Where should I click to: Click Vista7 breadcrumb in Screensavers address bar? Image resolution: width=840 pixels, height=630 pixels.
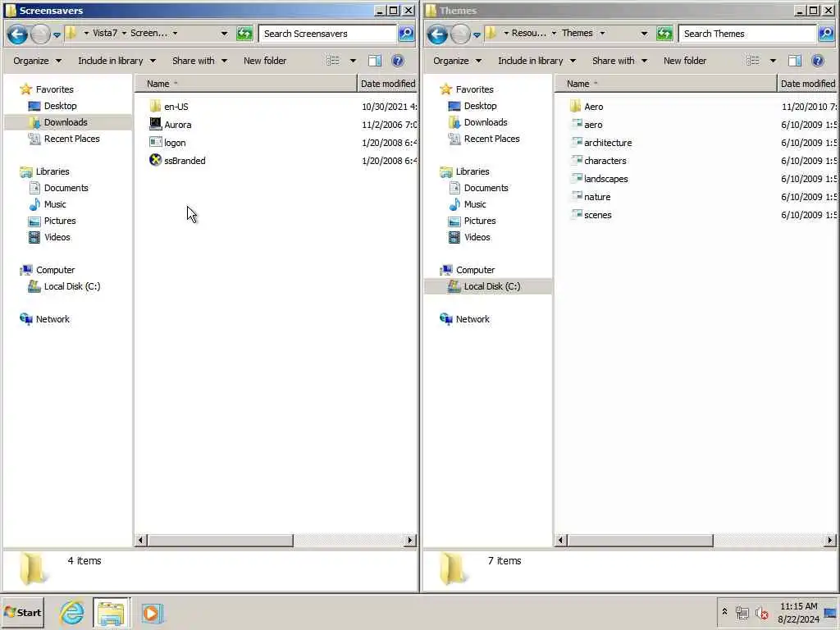coord(105,33)
